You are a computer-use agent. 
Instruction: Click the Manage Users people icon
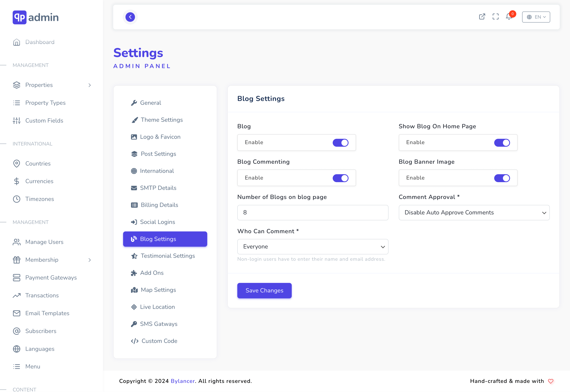(16, 242)
